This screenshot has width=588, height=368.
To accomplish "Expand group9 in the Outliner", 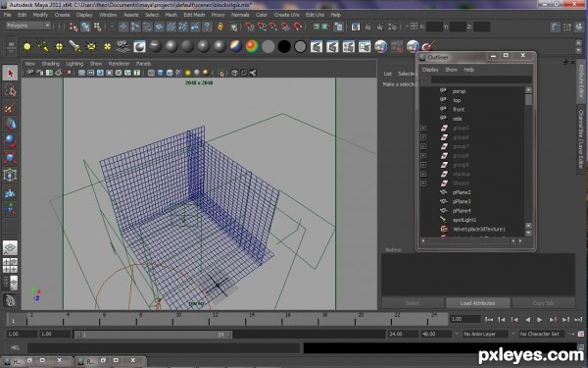I will tap(423, 165).
